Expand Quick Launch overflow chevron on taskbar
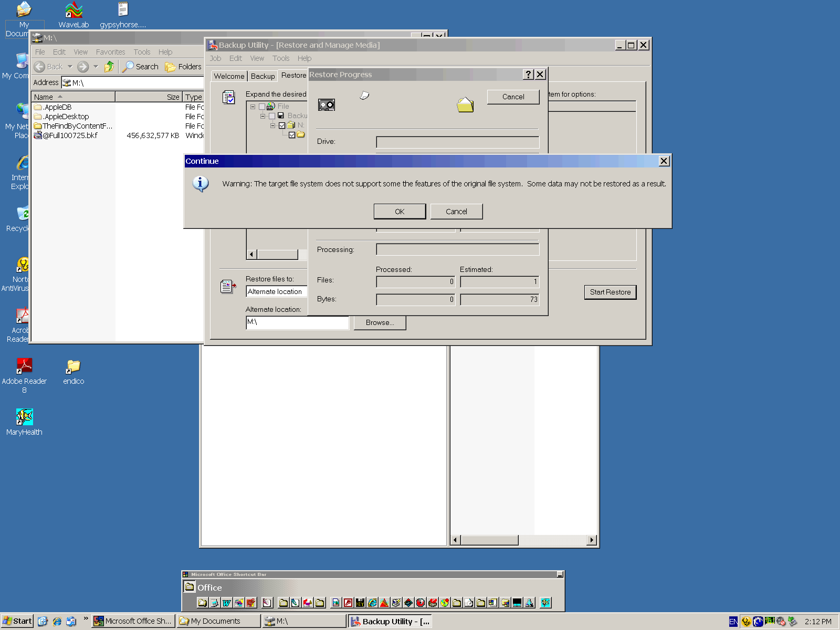Image resolution: width=840 pixels, height=630 pixels. coord(86,619)
